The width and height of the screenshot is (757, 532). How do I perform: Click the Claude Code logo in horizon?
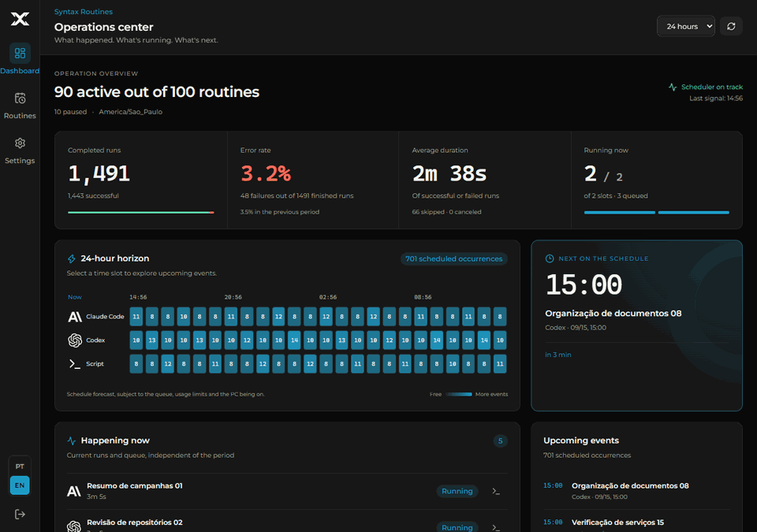click(75, 317)
